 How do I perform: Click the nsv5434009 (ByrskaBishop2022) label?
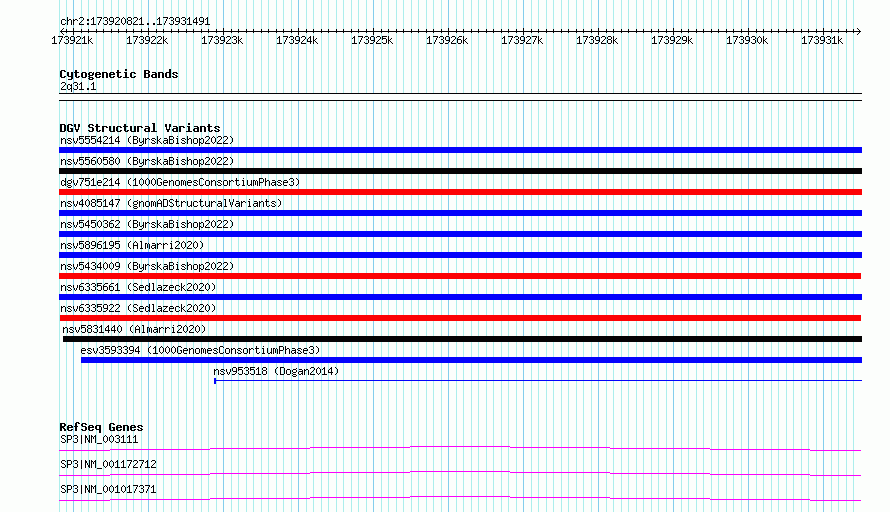(x=147, y=266)
